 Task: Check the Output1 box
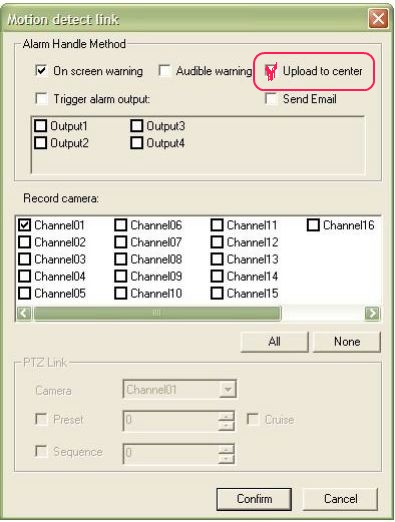(41, 126)
